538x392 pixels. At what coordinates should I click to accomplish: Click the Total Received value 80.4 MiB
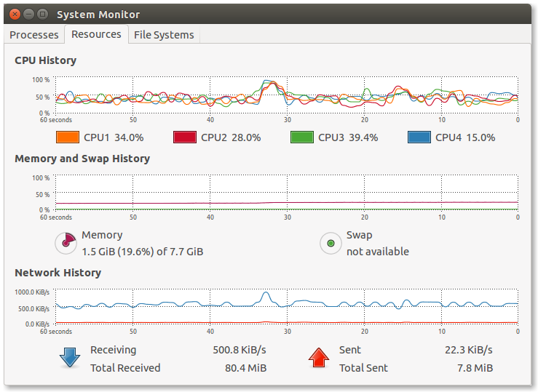pos(245,368)
